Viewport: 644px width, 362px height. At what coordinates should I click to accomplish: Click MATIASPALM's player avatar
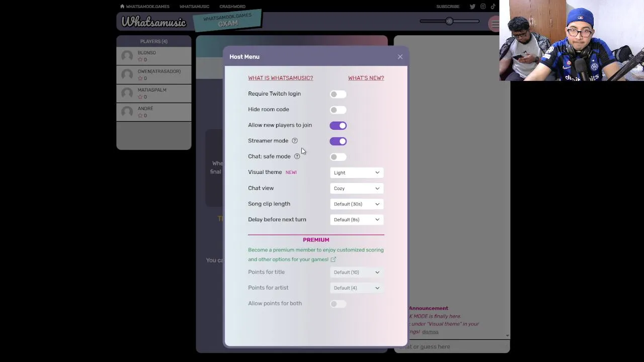click(x=127, y=93)
